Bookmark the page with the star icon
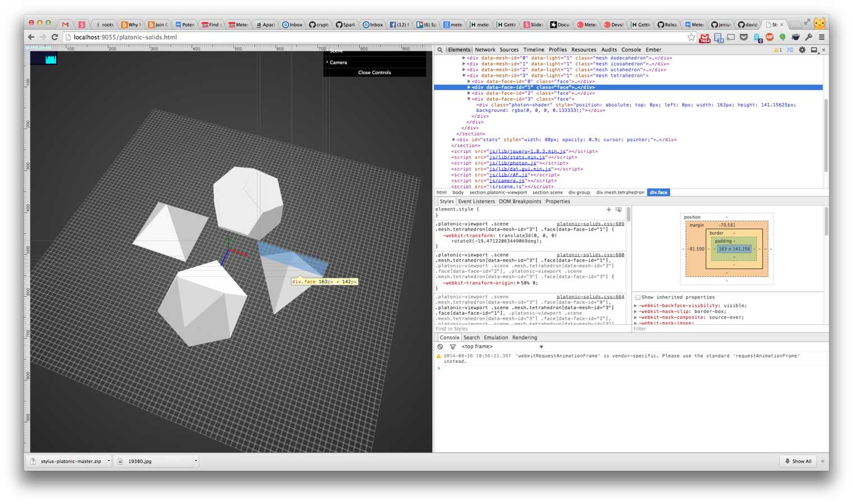This screenshot has width=853, height=504. tap(691, 37)
